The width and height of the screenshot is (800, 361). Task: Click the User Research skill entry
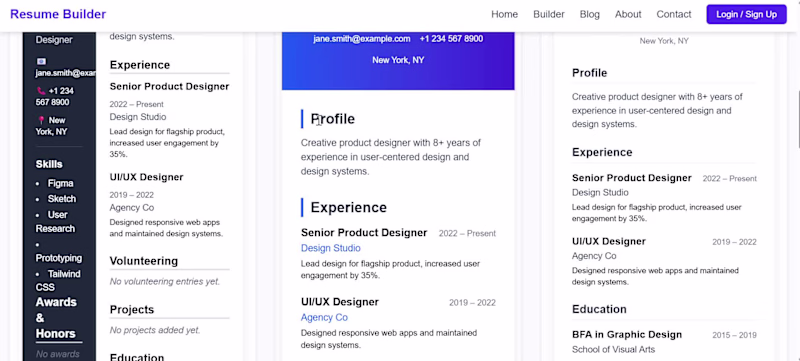coord(55,222)
